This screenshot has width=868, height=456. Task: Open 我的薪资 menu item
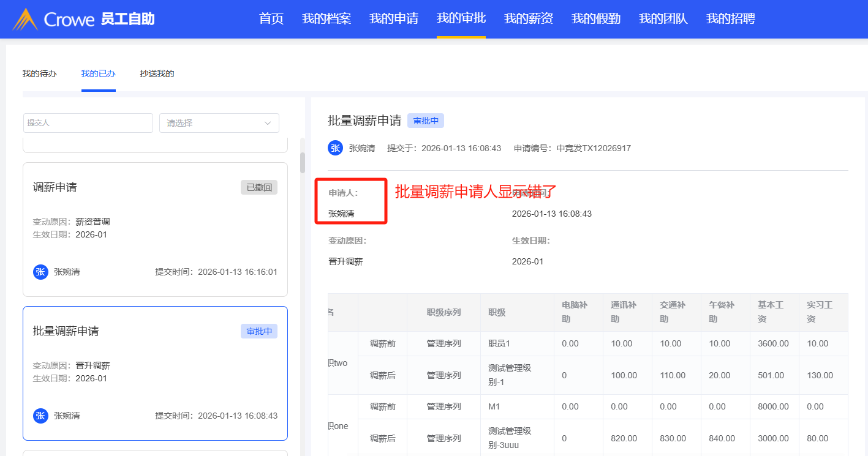pyautogui.click(x=528, y=18)
